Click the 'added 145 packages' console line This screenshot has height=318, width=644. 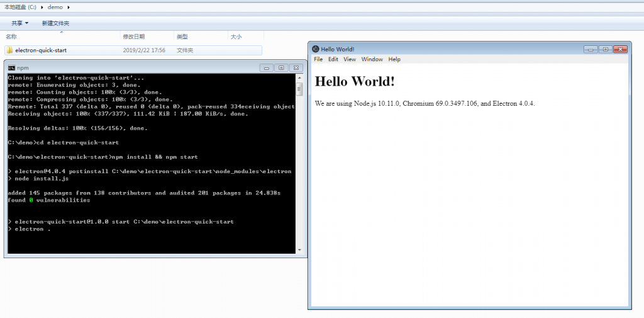(x=144, y=193)
